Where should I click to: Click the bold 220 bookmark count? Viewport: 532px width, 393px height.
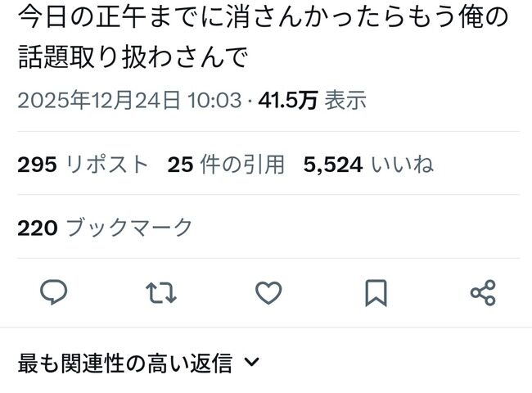pyautogui.click(x=38, y=228)
